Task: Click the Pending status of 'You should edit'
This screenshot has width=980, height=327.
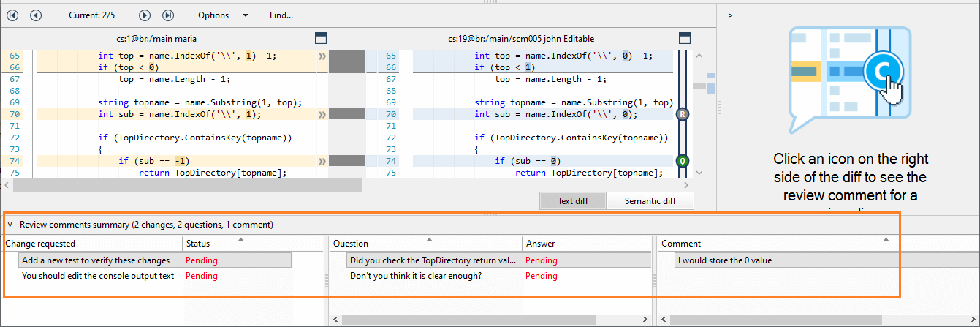Action: (x=202, y=276)
